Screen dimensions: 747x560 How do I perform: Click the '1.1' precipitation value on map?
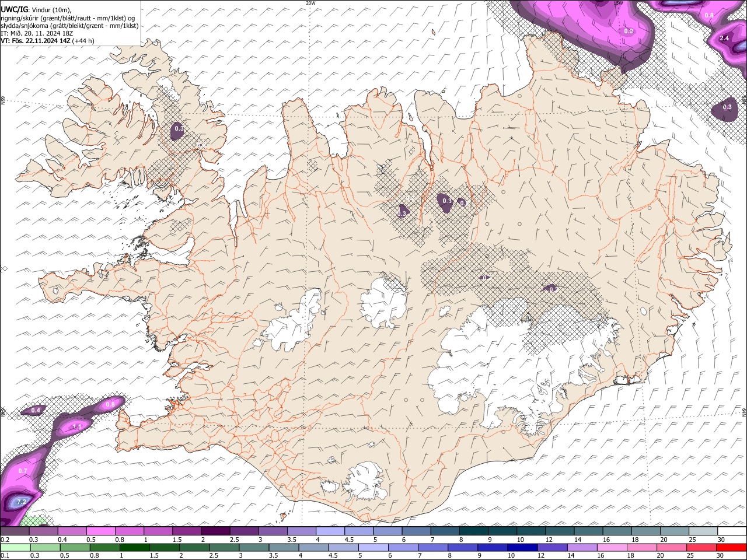77,427
